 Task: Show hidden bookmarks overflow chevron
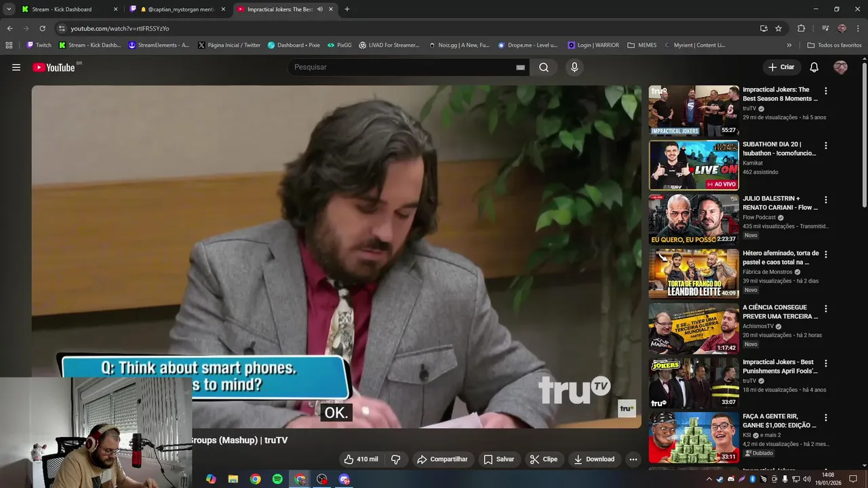[x=789, y=45]
